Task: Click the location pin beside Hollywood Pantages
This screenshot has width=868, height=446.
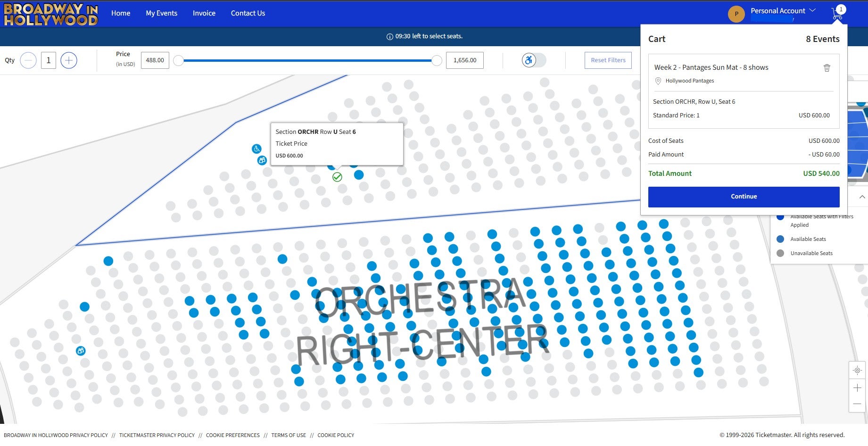Action: (658, 81)
